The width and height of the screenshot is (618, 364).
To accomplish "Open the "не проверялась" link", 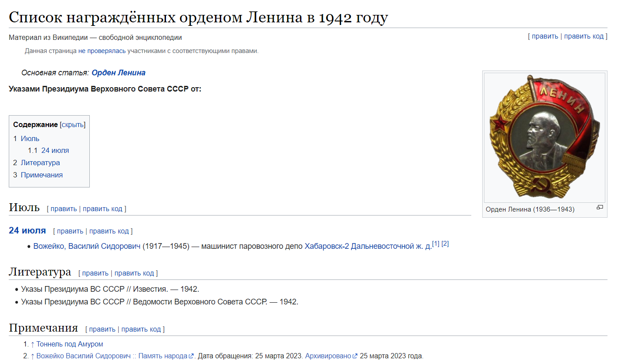I will tap(102, 51).
